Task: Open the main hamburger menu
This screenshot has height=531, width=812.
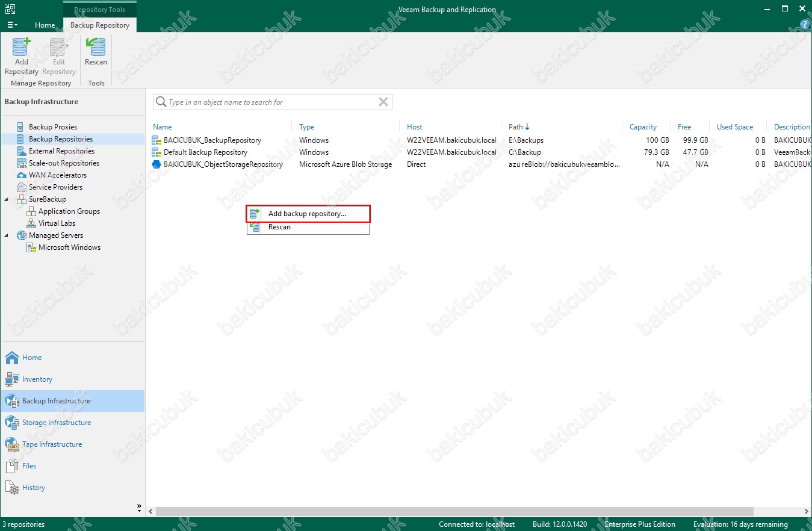Action: tap(12, 25)
